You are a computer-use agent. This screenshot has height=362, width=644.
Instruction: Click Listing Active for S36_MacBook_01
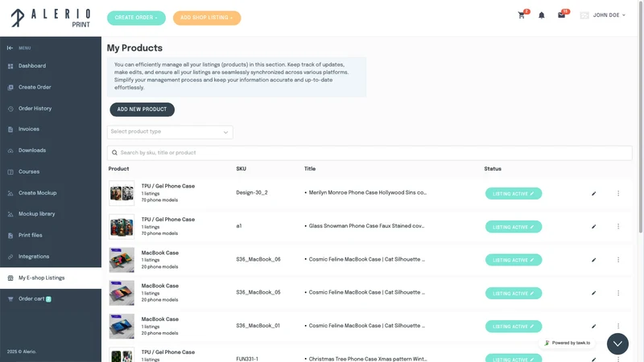click(514, 327)
